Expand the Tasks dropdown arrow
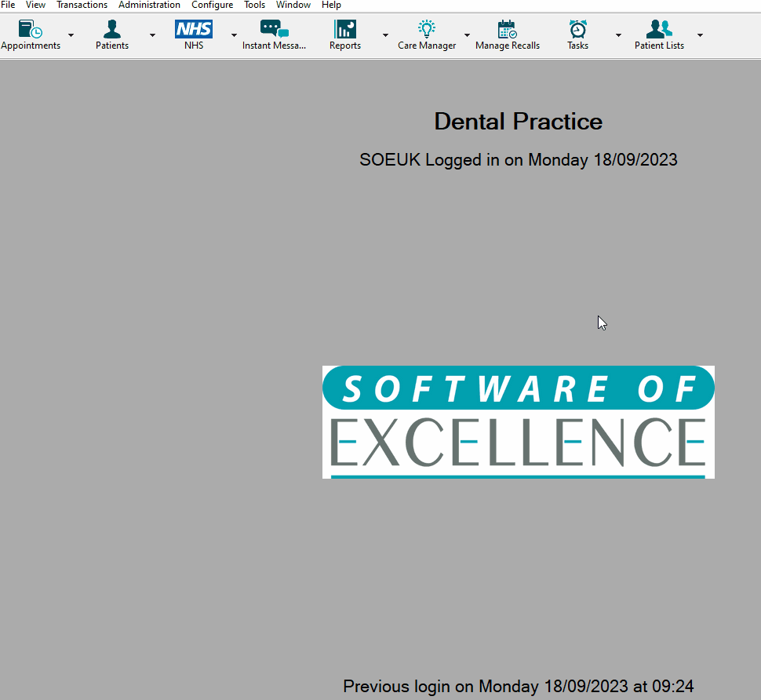This screenshot has height=700, width=761. click(618, 35)
